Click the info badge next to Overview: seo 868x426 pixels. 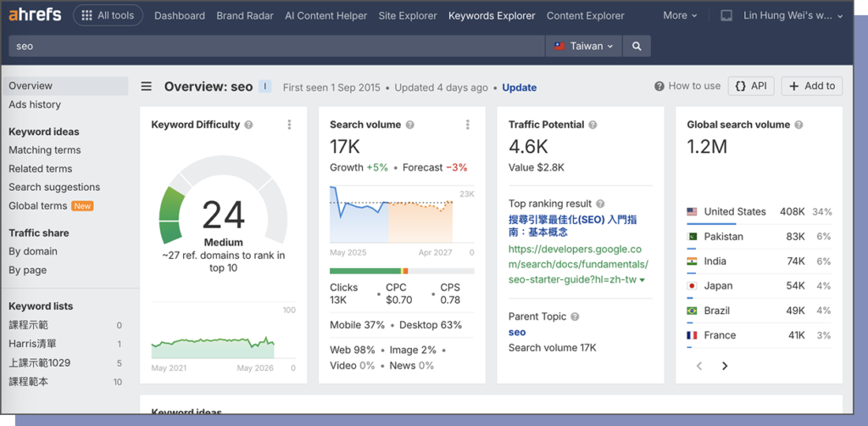[x=265, y=87]
